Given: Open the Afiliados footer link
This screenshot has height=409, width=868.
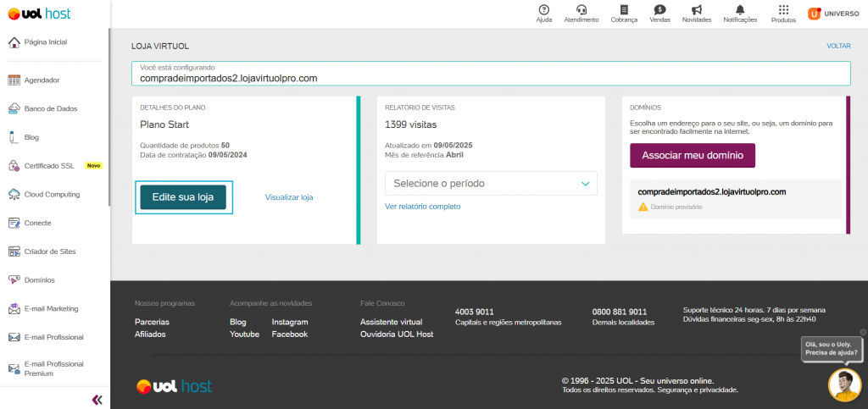Looking at the screenshot, I should [x=150, y=334].
